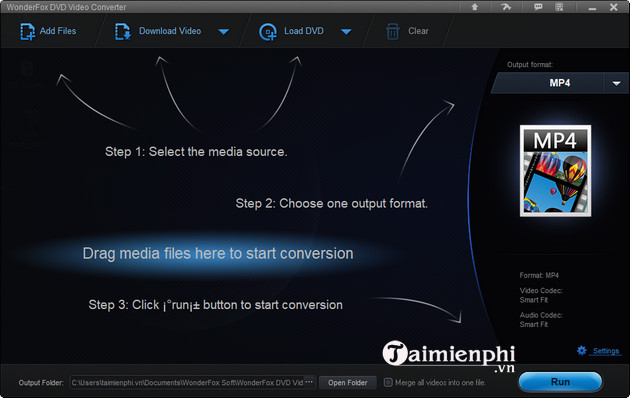Image resolution: width=630 pixels, height=398 pixels.
Task: Start conversion with the Run button
Action: coord(560,382)
